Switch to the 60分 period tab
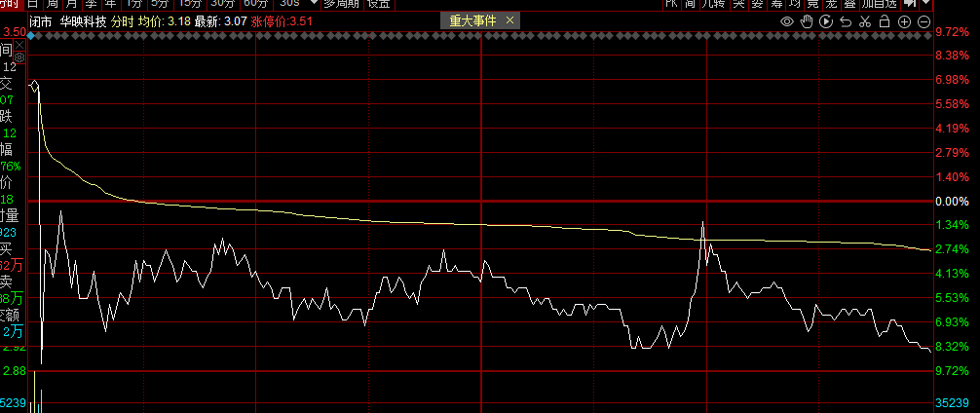Screen dimensions: 980x413 tap(256, 4)
